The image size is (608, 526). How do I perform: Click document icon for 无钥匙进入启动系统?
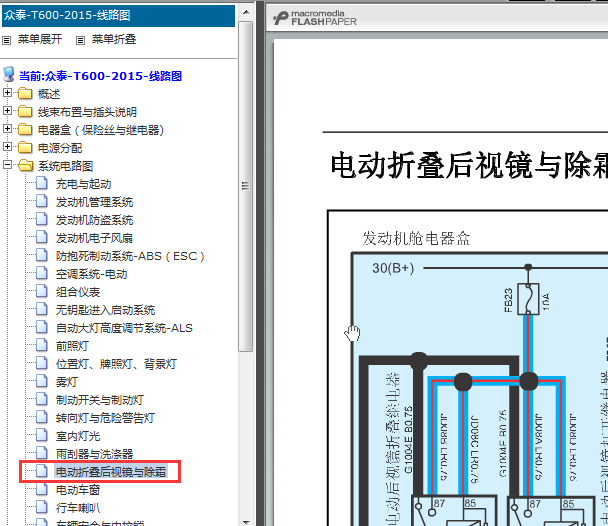pyautogui.click(x=42, y=309)
